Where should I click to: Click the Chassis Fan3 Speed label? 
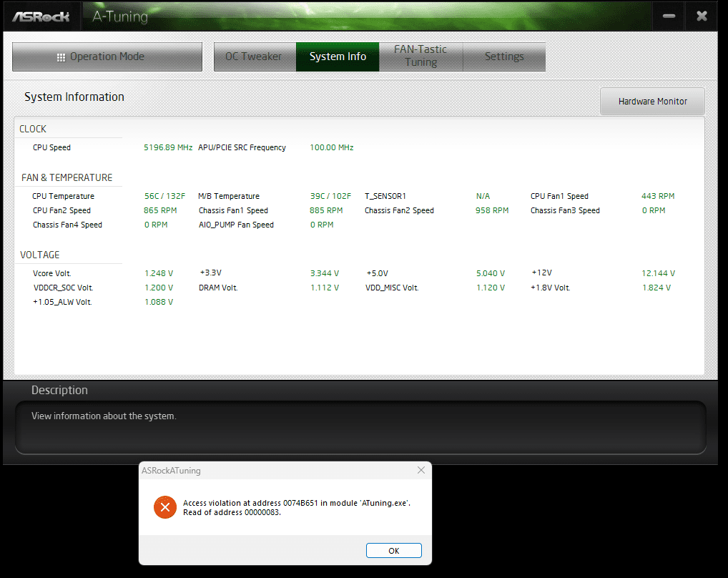click(x=565, y=211)
